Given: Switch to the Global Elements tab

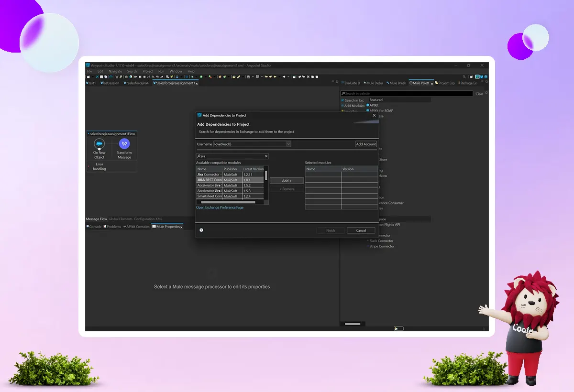Looking at the screenshot, I should [121, 219].
